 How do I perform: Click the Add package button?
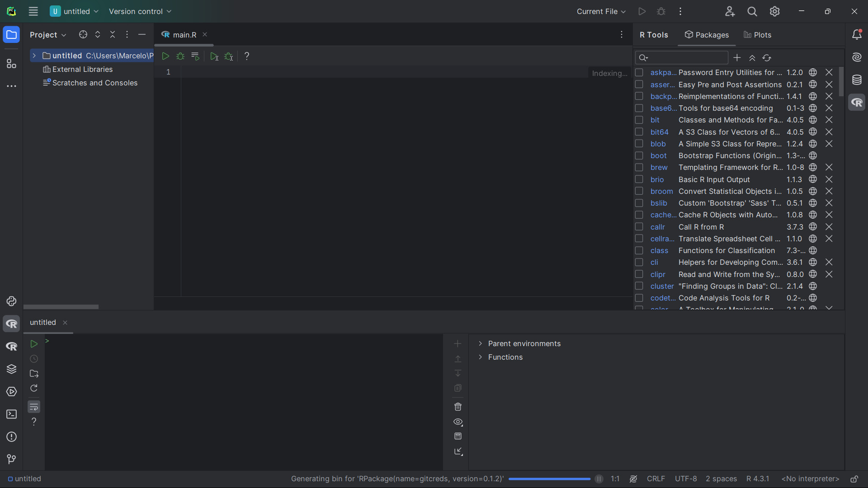tap(737, 58)
